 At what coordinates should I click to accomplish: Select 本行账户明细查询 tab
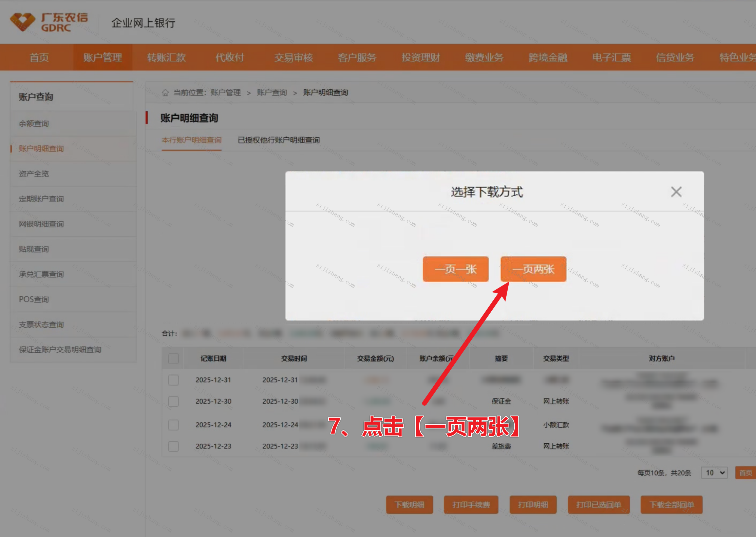(x=191, y=140)
